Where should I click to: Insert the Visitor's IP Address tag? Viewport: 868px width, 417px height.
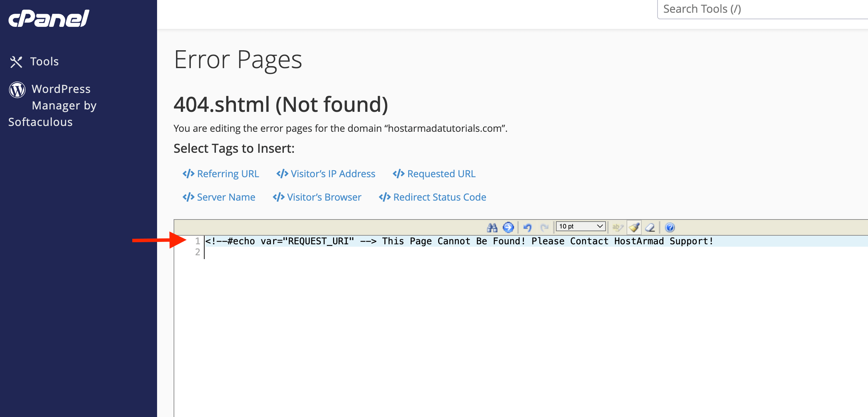point(326,174)
